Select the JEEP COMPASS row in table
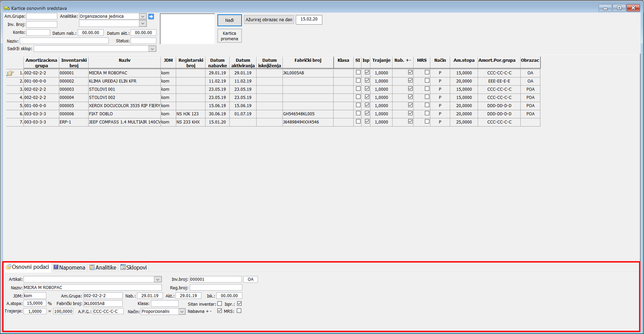The width and height of the screenshot is (644, 334). (x=124, y=122)
